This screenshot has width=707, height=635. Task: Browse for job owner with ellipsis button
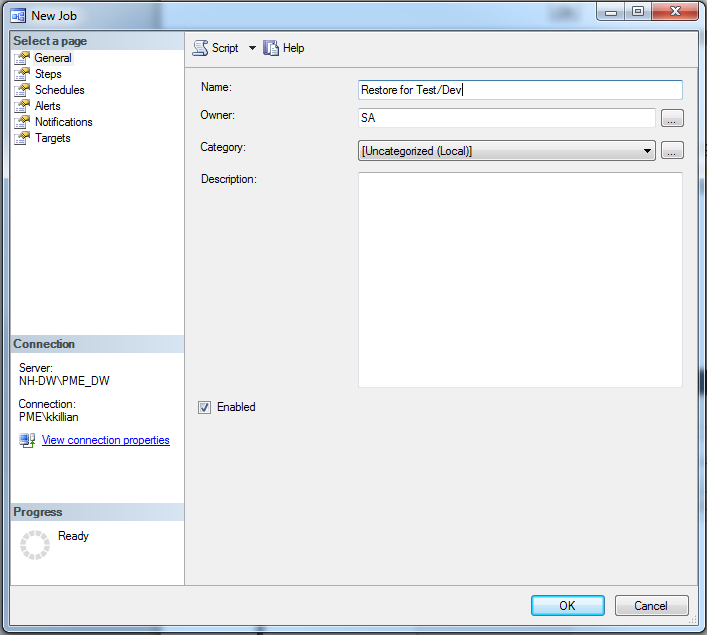[x=672, y=118]
